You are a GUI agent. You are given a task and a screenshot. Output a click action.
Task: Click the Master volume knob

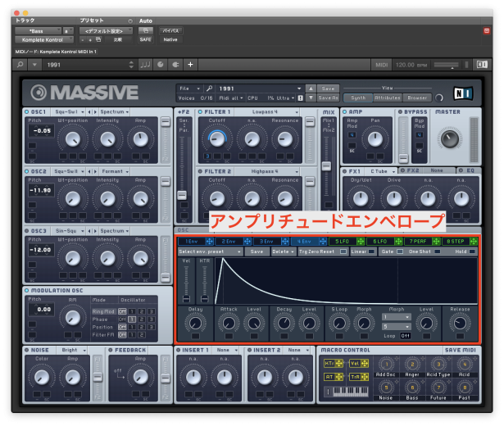(449, 138)
